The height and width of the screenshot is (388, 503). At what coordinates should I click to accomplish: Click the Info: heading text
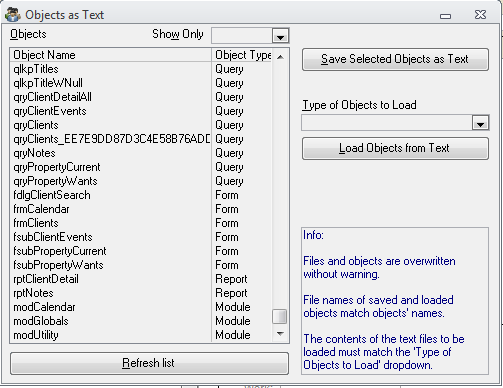tap(313, 235)
